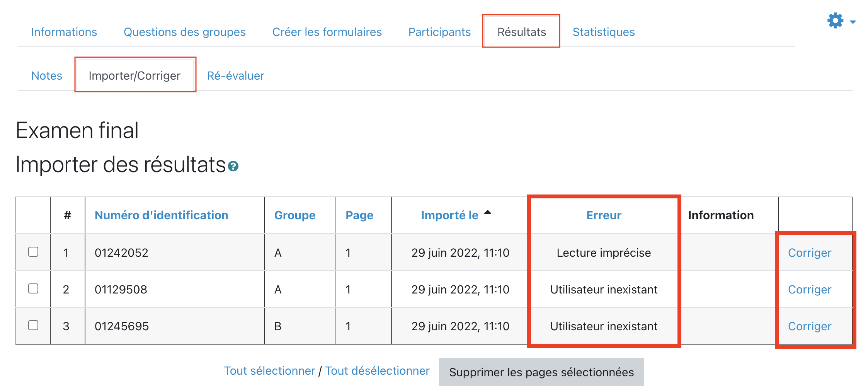868x389 pixels.
Task: Click Corriger for the Lecture imprécise row
Action: 809,253
